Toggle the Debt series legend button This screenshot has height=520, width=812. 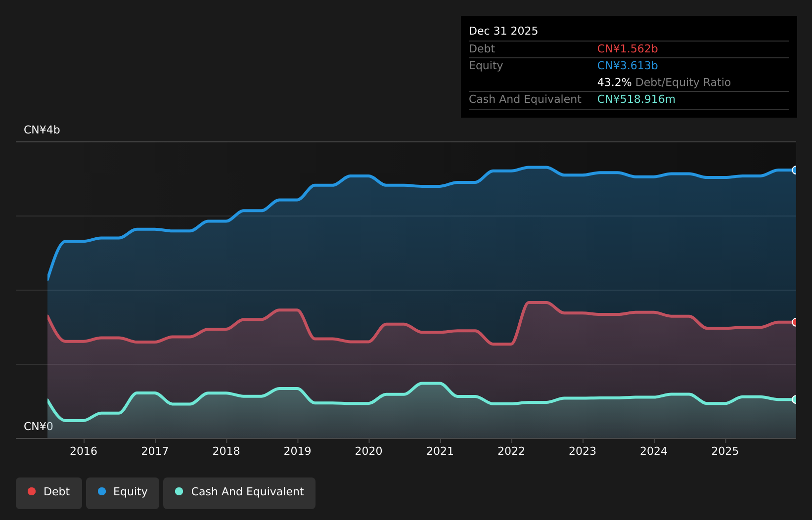coord(49,493)
